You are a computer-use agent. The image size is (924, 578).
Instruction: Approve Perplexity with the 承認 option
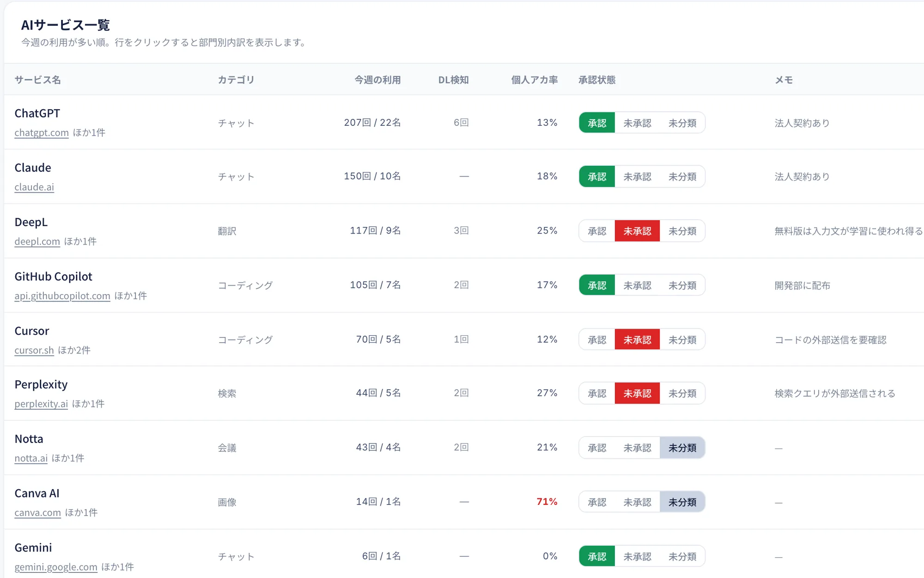tap(597, 393)
